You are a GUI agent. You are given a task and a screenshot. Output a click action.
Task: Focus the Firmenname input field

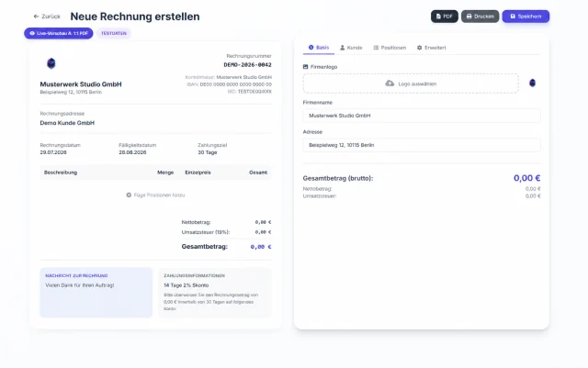(422, 116)
